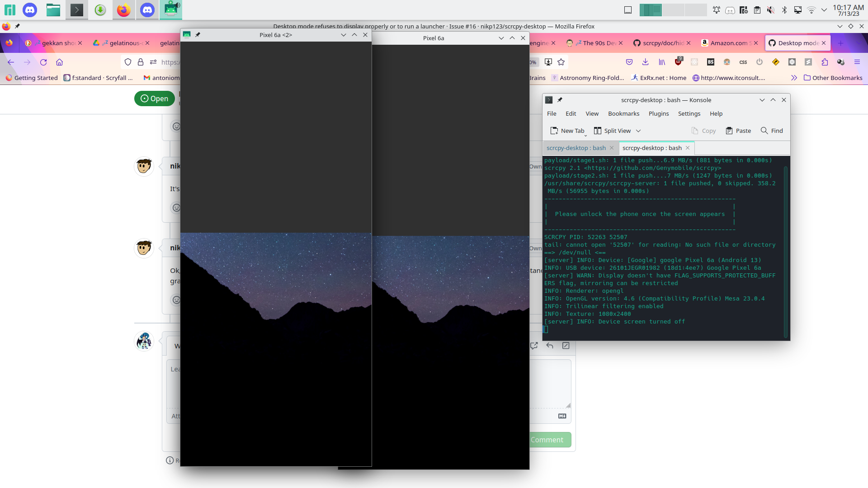Screen dimensions: 868x488
Task: Expand the Split View dropdown in Konsole
Action: tap(638, 131)
